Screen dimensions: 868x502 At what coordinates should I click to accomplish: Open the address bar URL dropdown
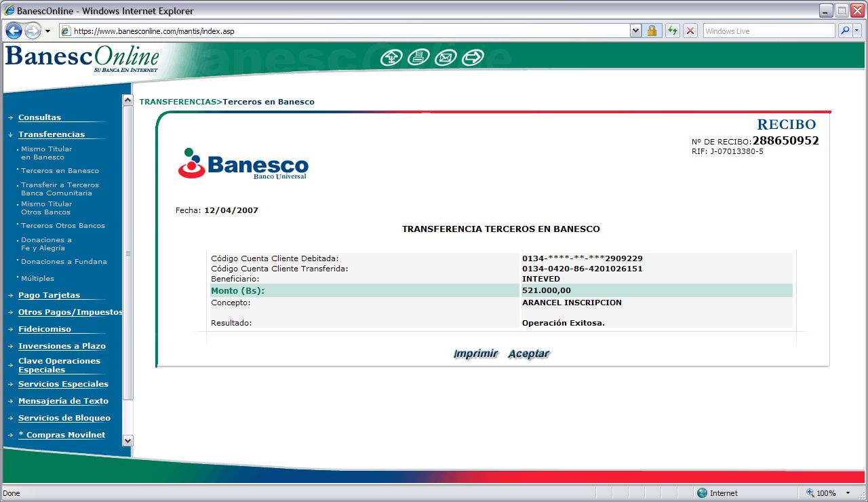click(x=635, y=31)
